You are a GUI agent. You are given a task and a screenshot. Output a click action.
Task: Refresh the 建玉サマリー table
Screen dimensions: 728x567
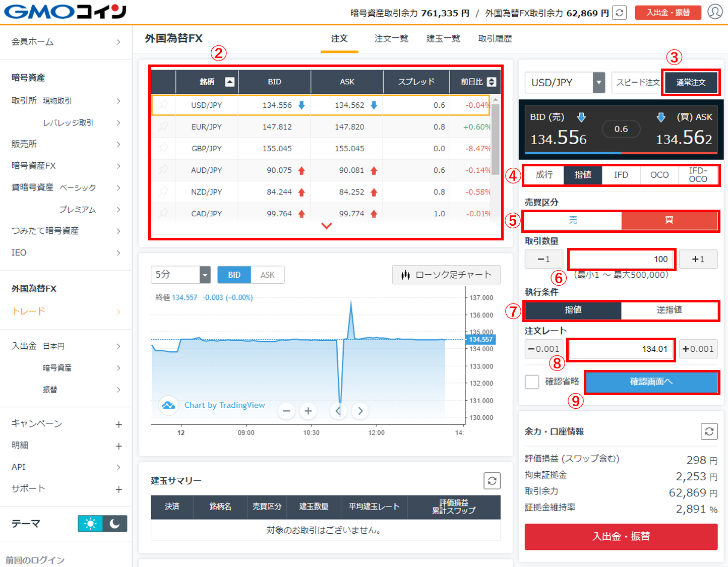(x=492, y=481)
